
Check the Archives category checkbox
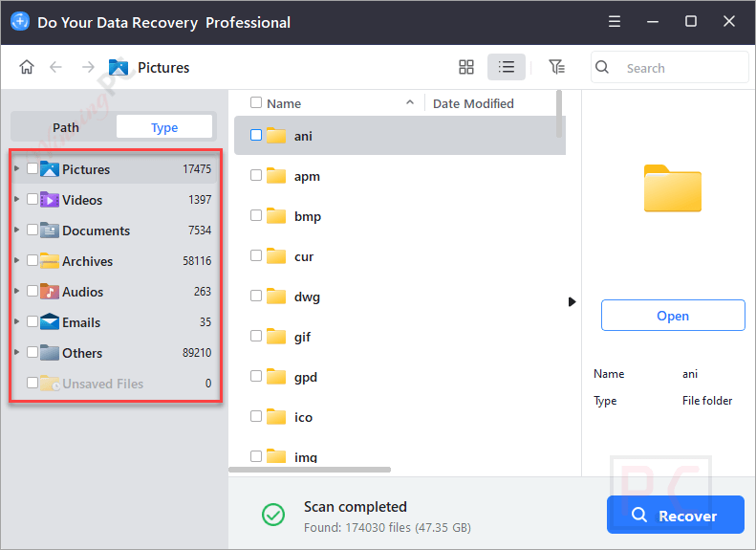click(x=32, y=260)
